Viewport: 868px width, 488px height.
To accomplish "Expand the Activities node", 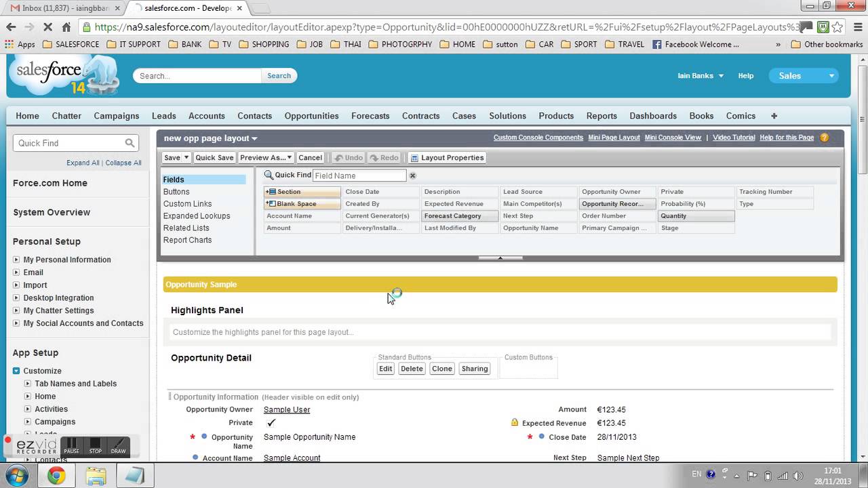I will tap(28, 409).
